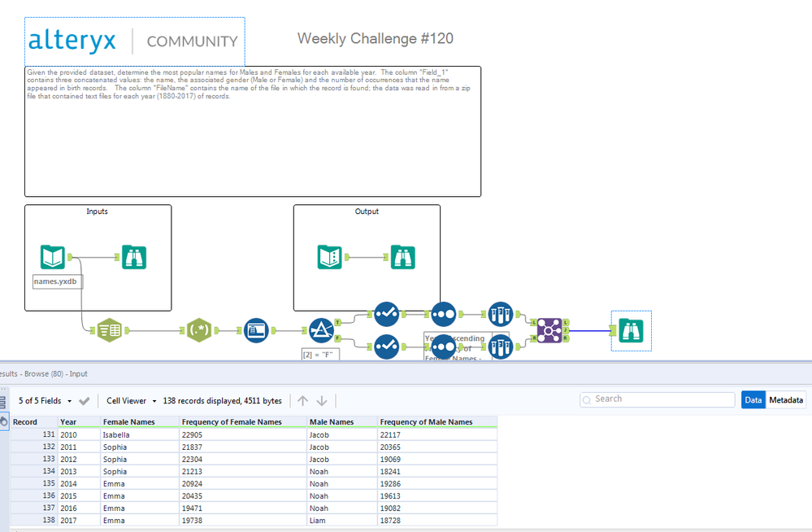Click the upper Summarize checkmark tool
Image resolution: width=812 pixels, height=532 pixels.
coord(386,314)
